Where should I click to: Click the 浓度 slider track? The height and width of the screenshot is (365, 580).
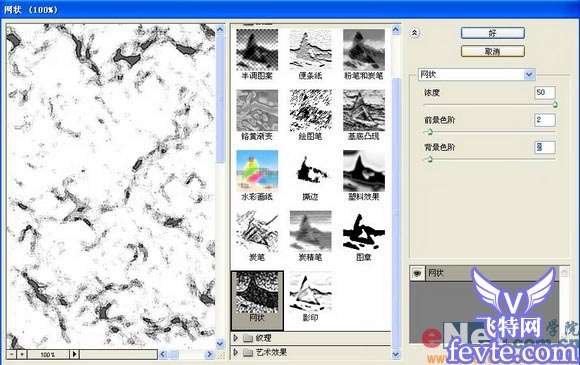(490, 105)
